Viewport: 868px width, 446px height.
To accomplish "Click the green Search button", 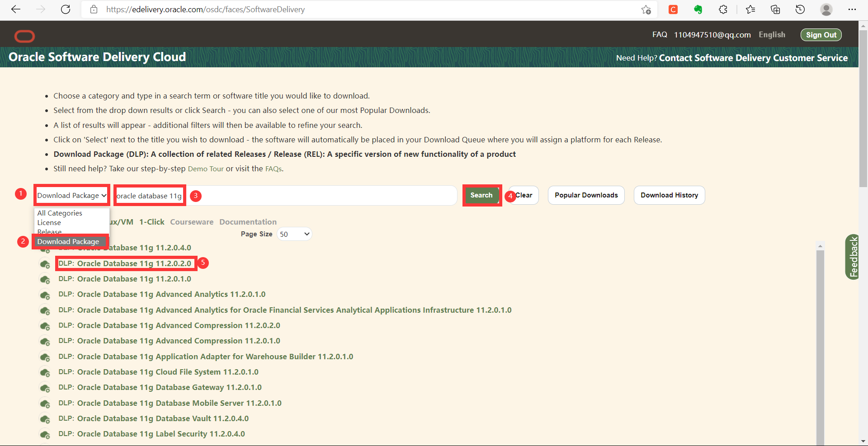I will coord(481,195).
